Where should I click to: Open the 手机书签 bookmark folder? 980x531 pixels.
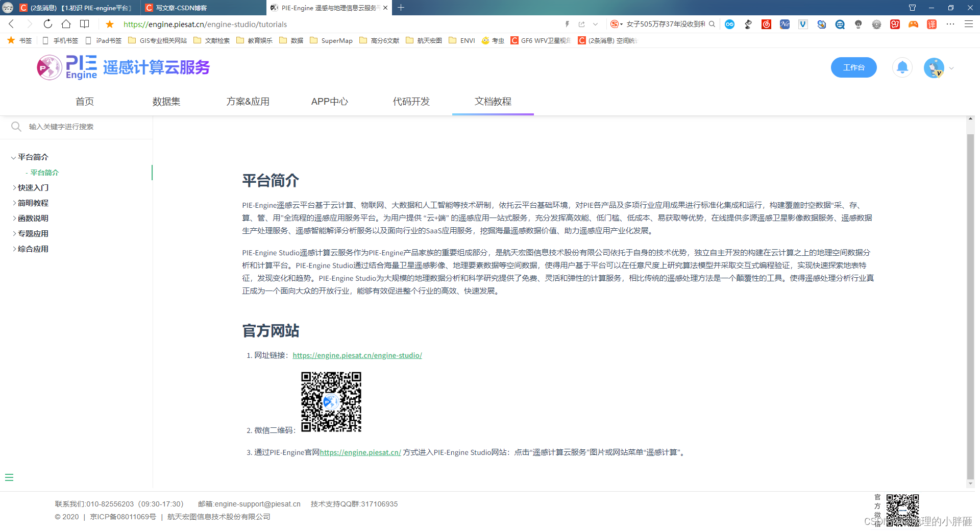[x=60, y=40]
